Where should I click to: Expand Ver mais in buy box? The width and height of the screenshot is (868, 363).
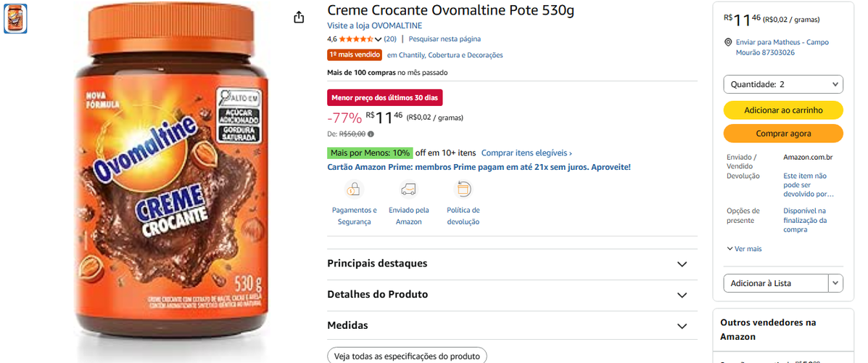coord(745,249)
